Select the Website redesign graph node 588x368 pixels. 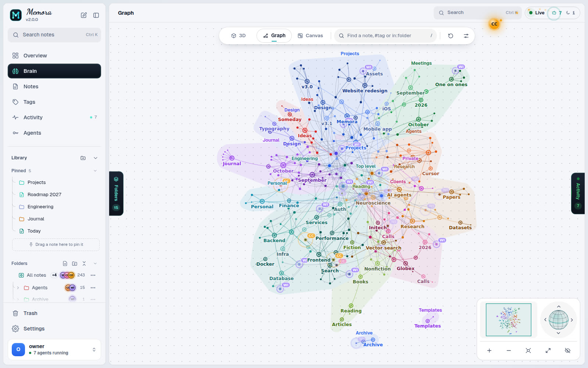[365, 86]
